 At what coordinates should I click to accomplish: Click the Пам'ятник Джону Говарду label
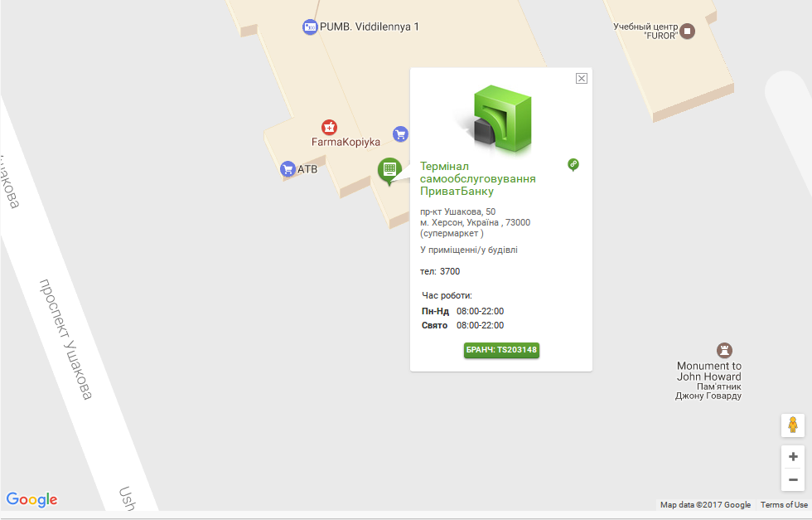pyautogui.click(x=708, y=391)
